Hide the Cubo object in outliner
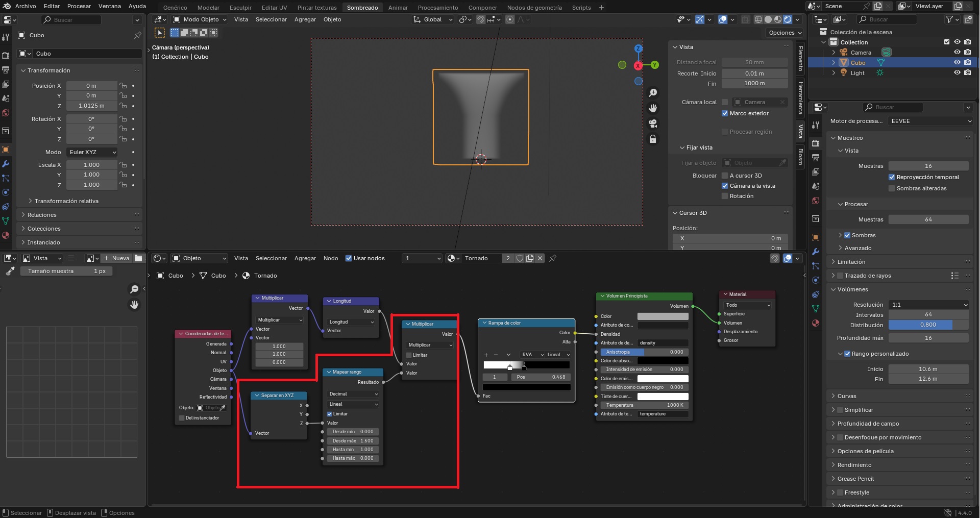Viewport: 980px width, 518px height. coord(957,63)
